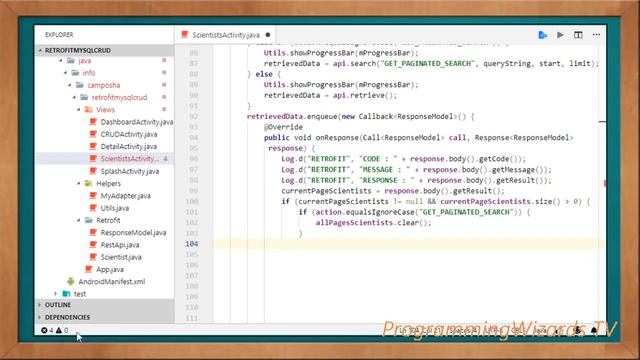Click SplashActivity.java file icon

tap(93, 171)
